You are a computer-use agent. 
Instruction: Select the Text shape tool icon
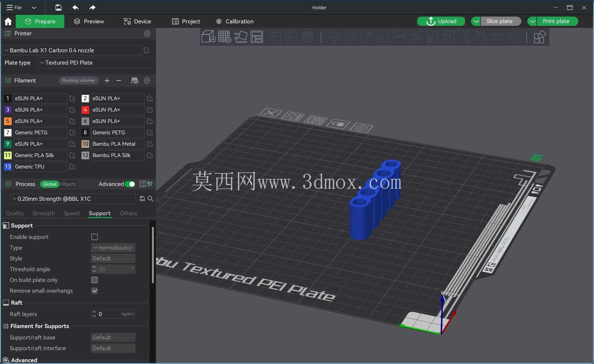(464, 37)
